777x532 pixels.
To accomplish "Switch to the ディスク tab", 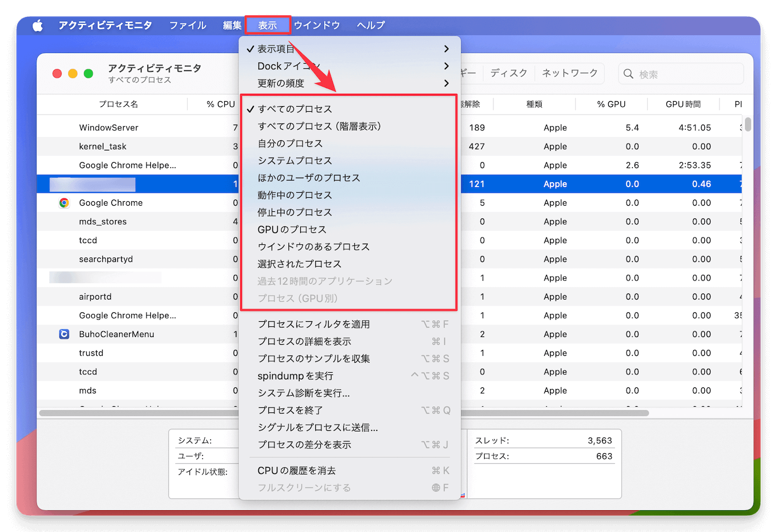I will tap(509, 73).
